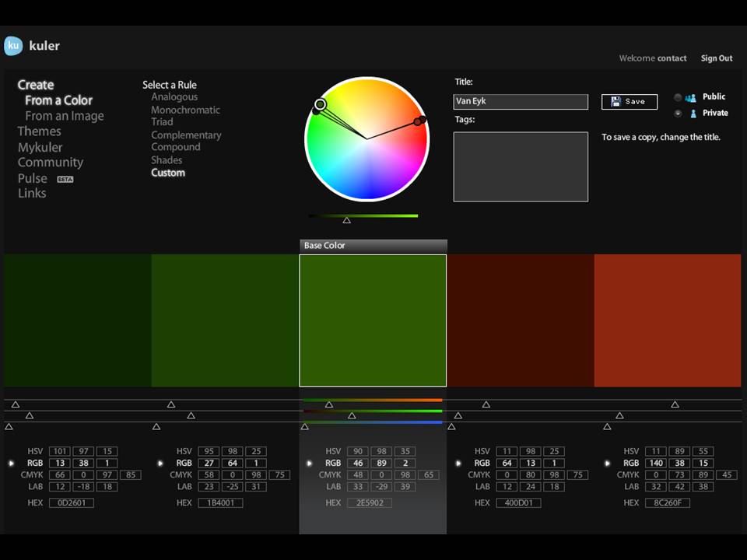
Task: Click inside the empty Tags text area
Action: coord(521,167)
